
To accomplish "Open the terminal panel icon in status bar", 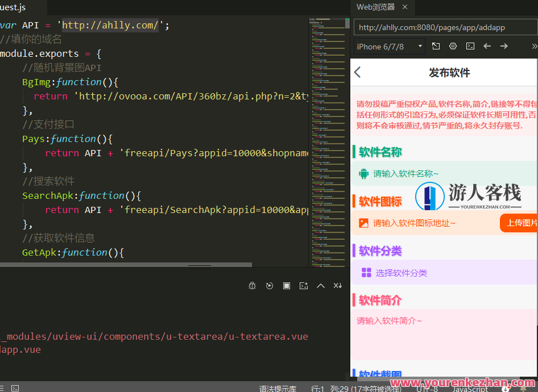I will [14, 387].
